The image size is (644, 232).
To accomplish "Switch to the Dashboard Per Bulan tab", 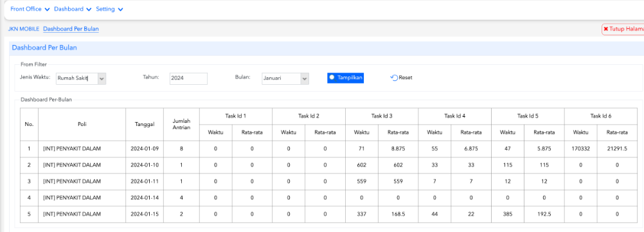I will pyautogui.click(x=71, y=29).
